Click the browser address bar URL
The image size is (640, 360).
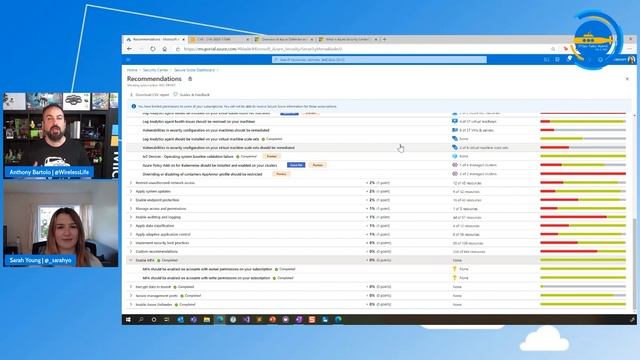[263, 49]
